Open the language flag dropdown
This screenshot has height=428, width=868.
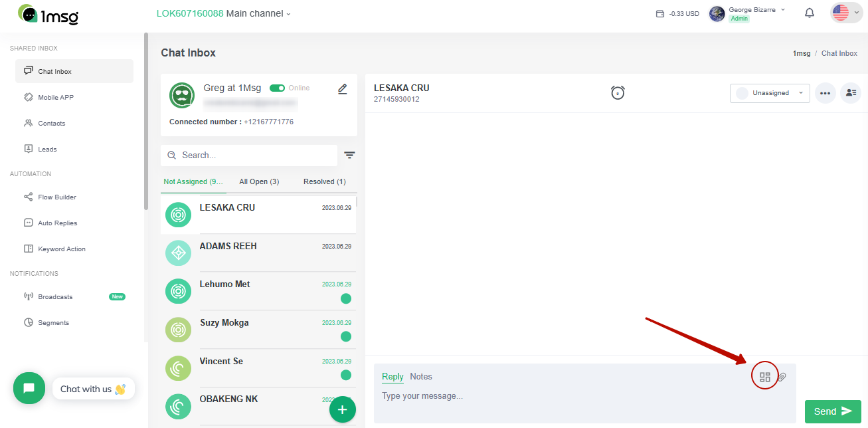846,13
